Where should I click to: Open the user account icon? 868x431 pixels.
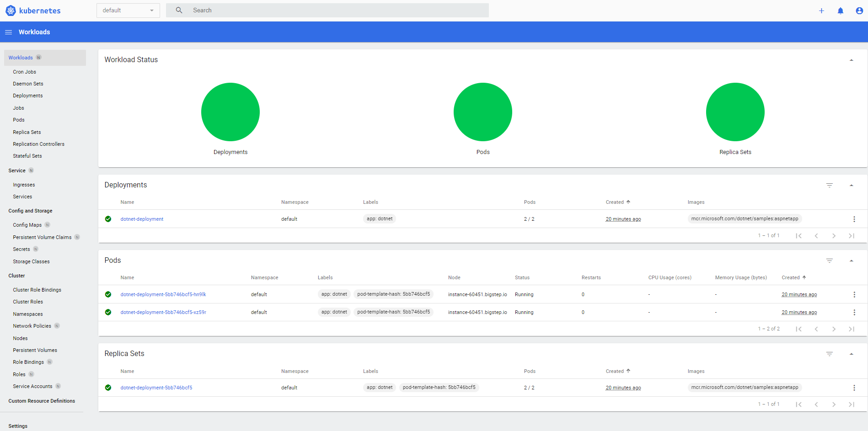pyautogui.click(x=859, y=11)
